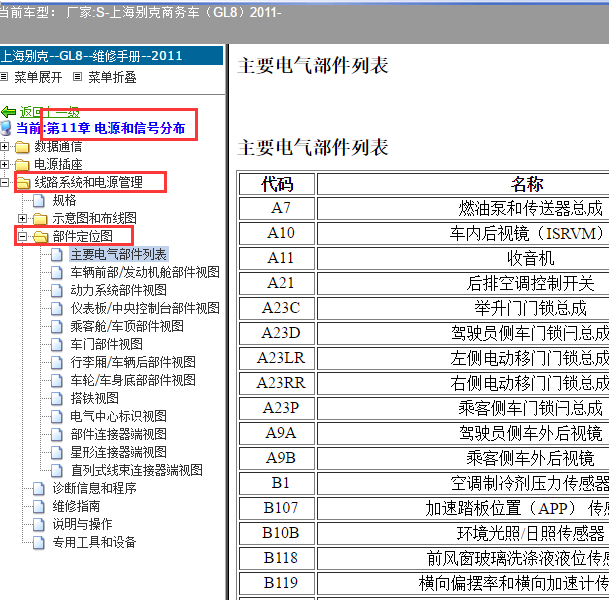Select 示意图和布线图 tree item
The image size is (609, 600).
point(94,218)
